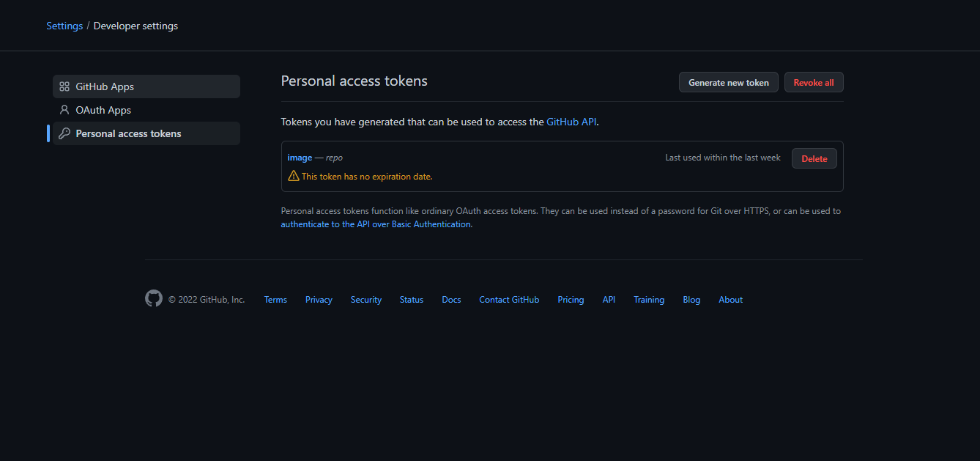Click the token expiration warning icon
The height and width of the screenshot is (461, 980).
click(x=294, y=176)
